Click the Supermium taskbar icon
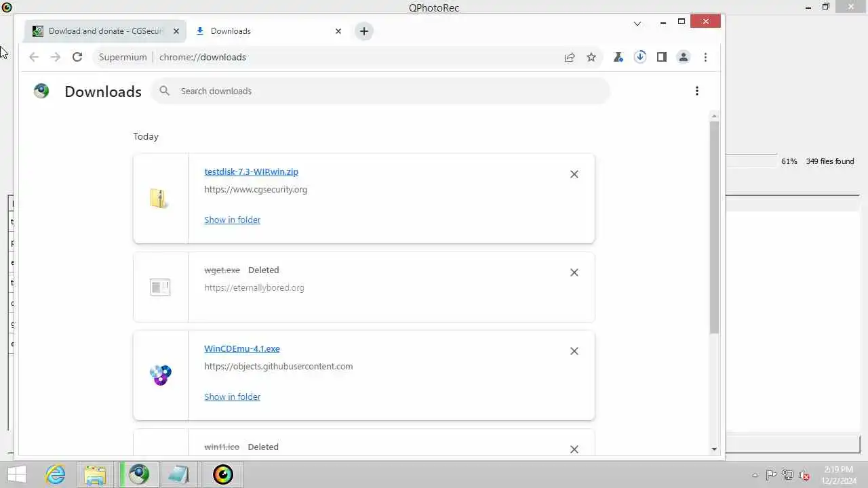Image resolution: width=868 pixels, height=488 pixels. point(139,474)
